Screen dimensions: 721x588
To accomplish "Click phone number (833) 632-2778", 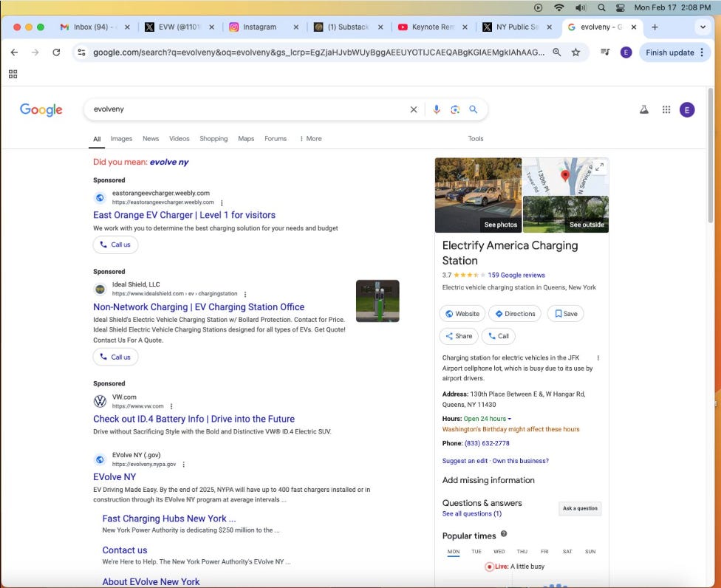I will click(487, 443).
